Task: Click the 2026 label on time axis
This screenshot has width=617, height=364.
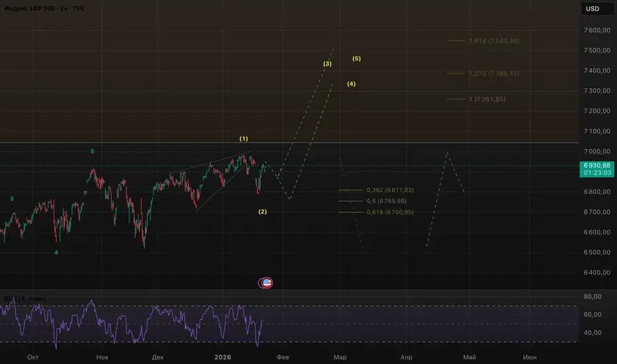Action: click(222, 357)
